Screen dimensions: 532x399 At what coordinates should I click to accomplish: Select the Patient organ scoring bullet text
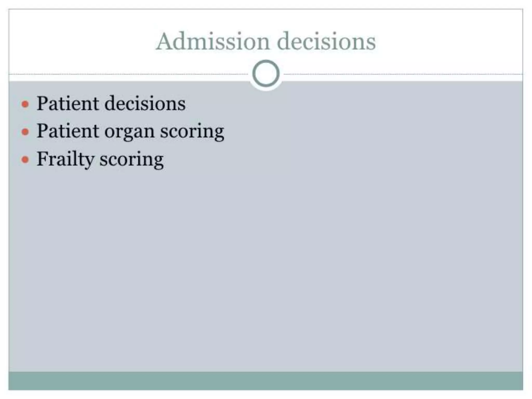pos(130,131)
